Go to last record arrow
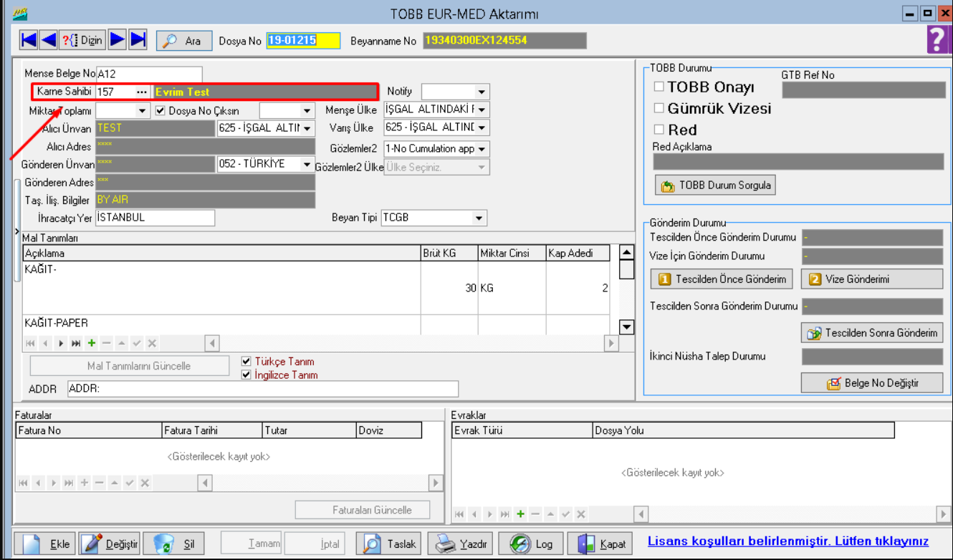This screenshot has width=953, height=560. point(138,40)
